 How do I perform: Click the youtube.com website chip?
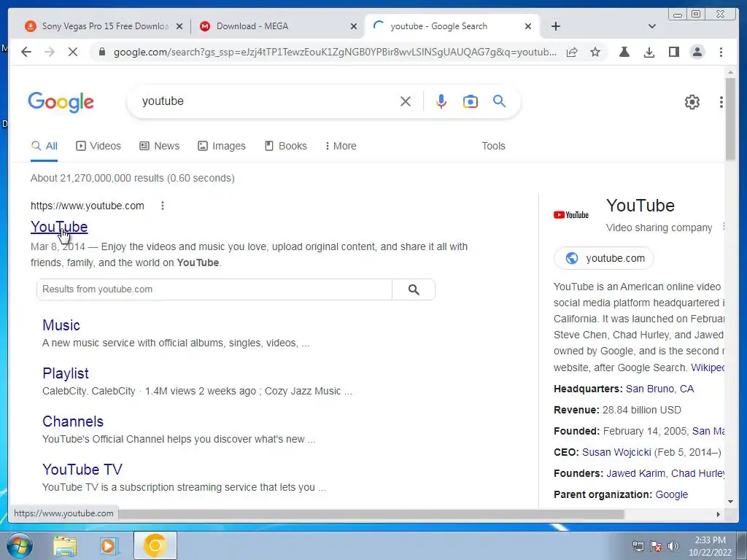tap(604, 258)
